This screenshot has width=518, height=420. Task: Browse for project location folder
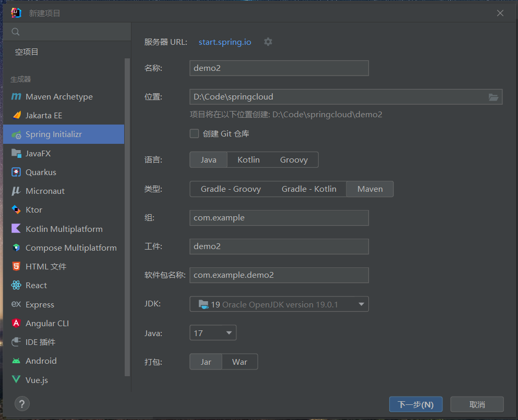pyautogui.click(x=493, y=97)
